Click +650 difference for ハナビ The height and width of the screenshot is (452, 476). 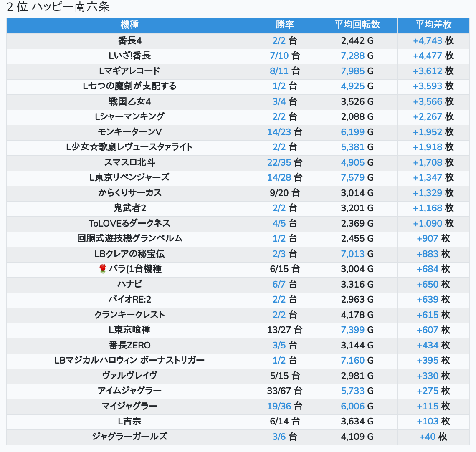(x=428, y=285)
